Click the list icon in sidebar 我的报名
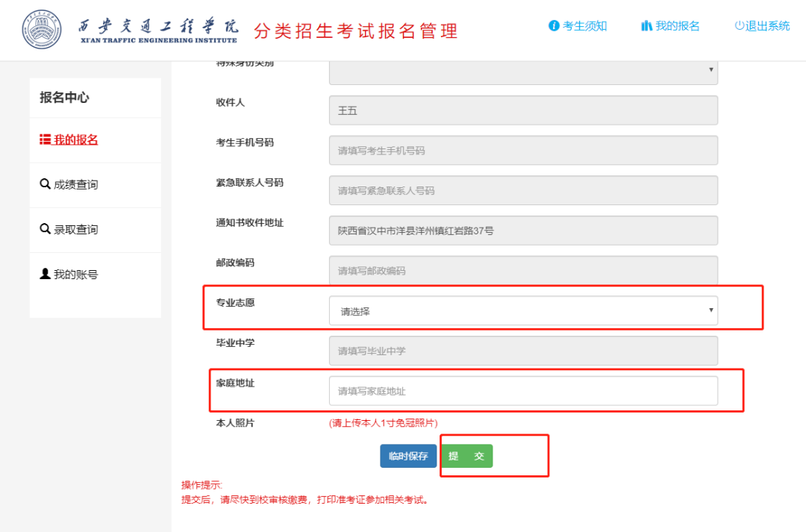The width and height of the screenshot is (806, 532). click(x=45, y=140)
